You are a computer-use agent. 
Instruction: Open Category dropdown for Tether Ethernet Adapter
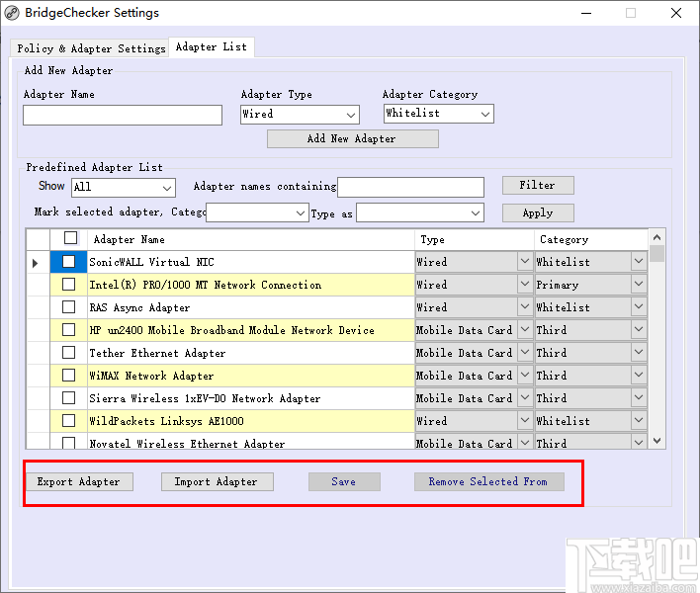[x=639, y=353]
